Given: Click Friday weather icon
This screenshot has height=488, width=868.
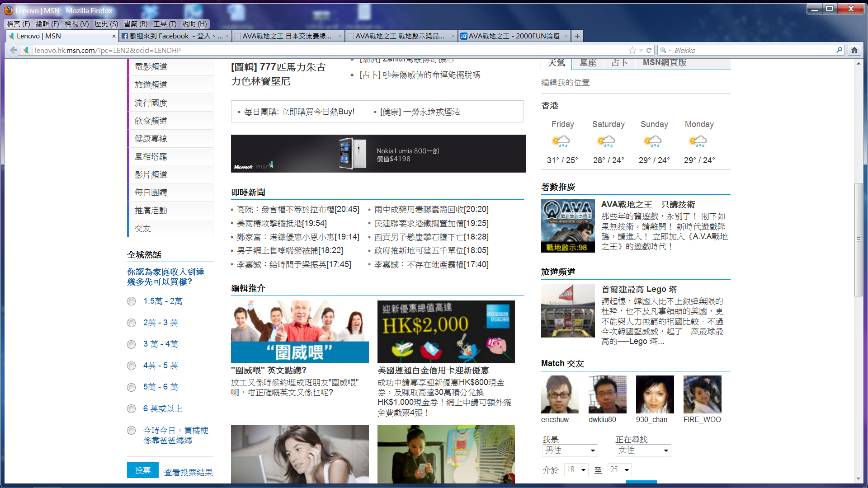Looking at the screenshot, I should [x=561, y=141].
